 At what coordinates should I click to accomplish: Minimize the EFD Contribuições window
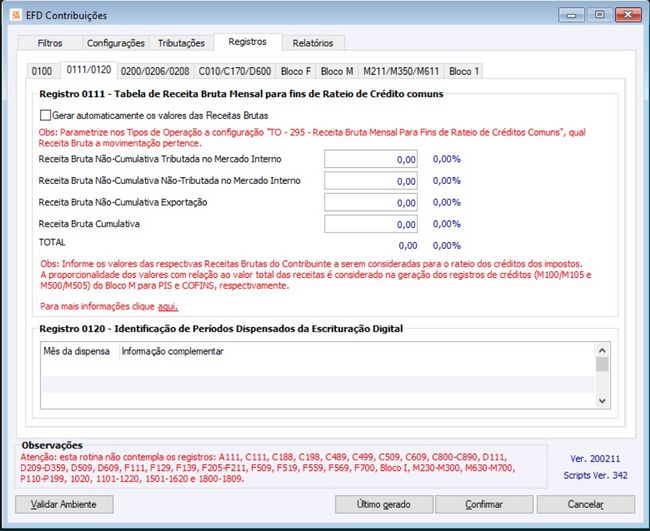click(x=572, y=15)
